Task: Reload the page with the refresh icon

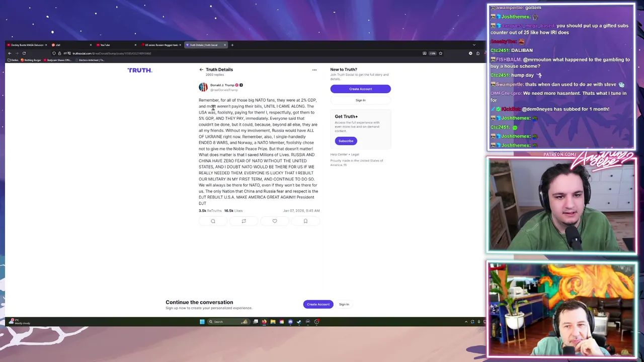Action: 24,53
